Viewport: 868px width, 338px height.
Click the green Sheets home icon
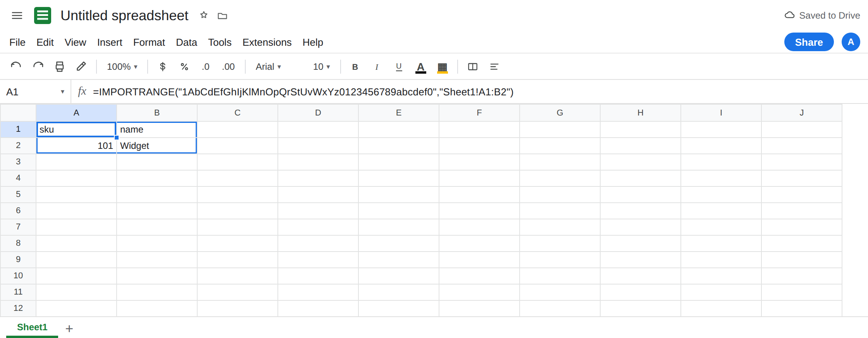pyautogui.click(x=43, y=16)
